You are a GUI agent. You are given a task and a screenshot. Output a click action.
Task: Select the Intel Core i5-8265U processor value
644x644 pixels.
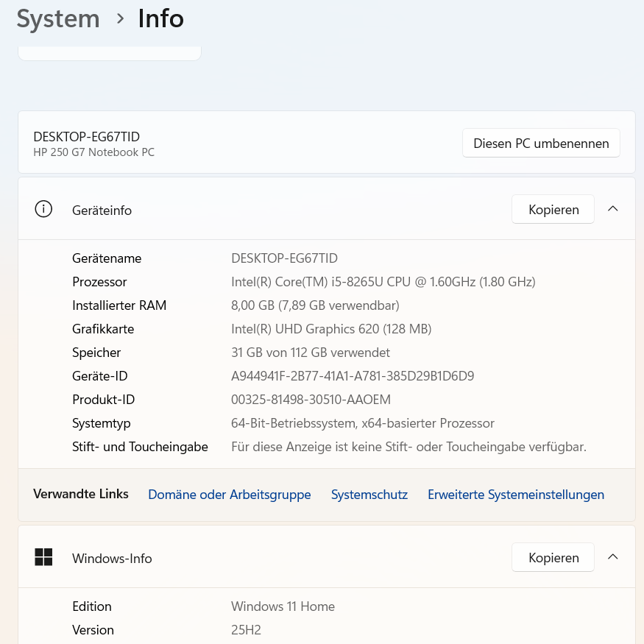(x=383, y=282)
